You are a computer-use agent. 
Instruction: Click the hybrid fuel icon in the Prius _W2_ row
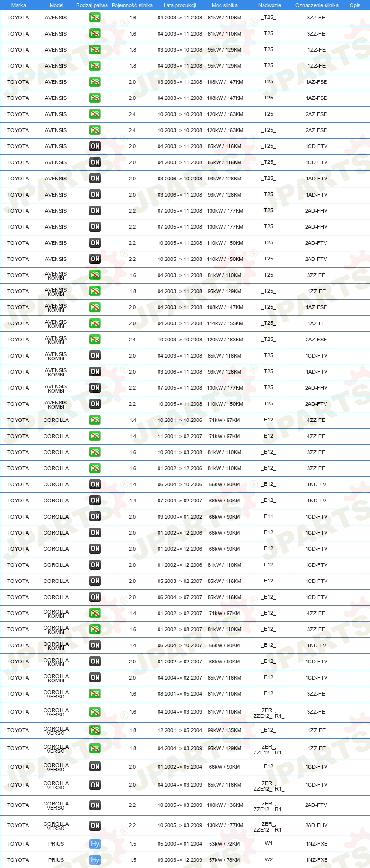pos(95,860)
